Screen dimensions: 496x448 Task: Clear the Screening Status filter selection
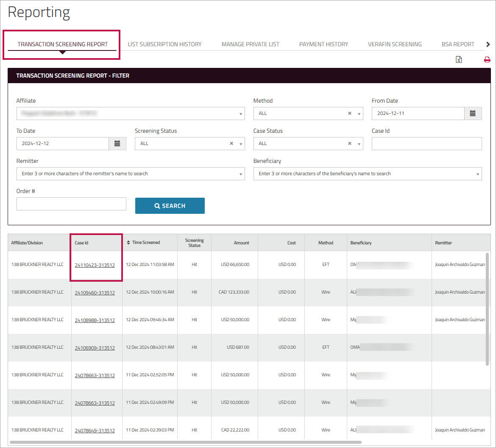coord(231,143)
